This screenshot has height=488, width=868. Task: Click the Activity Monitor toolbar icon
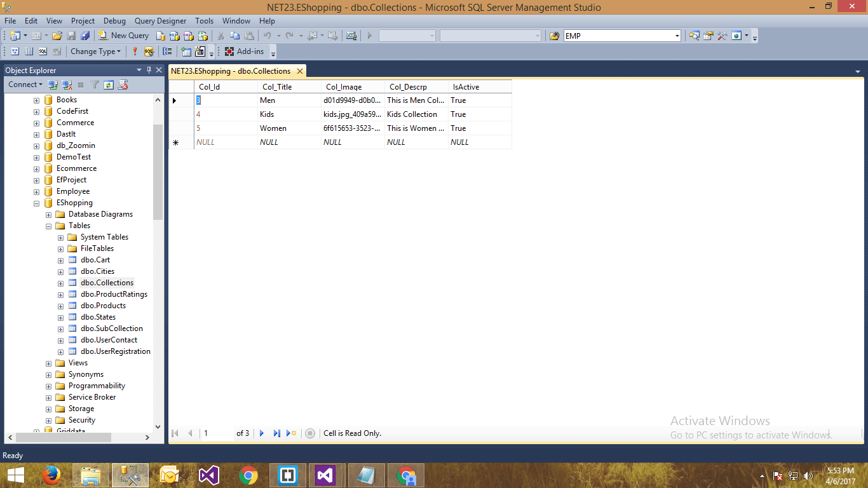(x=351, y=36)
